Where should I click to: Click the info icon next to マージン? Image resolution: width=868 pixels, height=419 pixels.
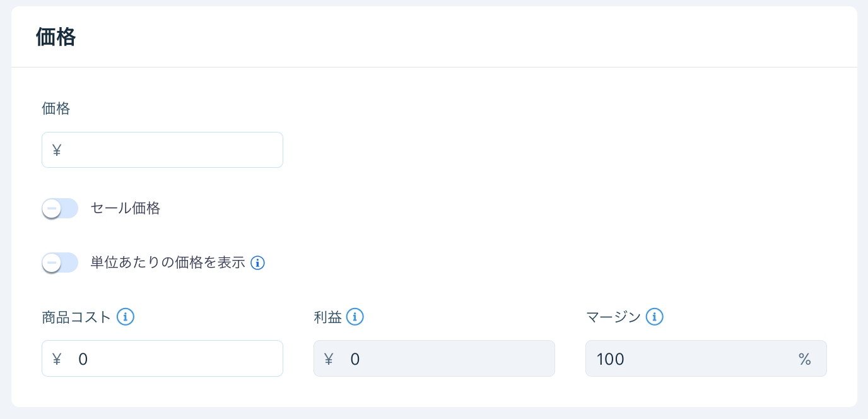(655, 317)
